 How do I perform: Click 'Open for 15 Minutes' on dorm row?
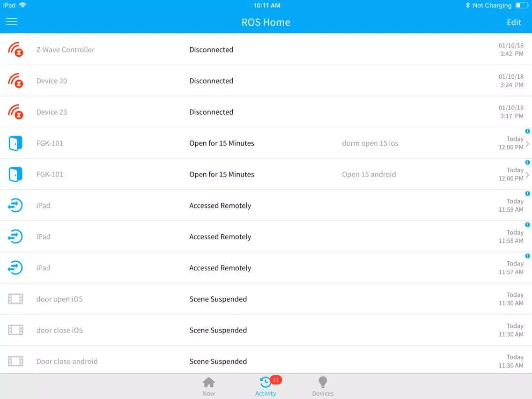click(222, 143)
